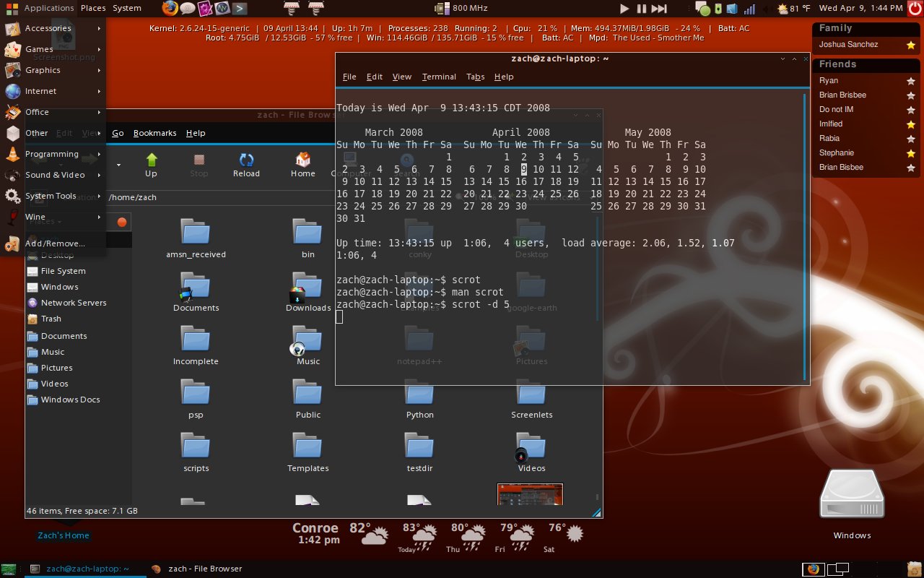Expand the Internet submenu
This screenshot has width=924, height=578.
54,91
